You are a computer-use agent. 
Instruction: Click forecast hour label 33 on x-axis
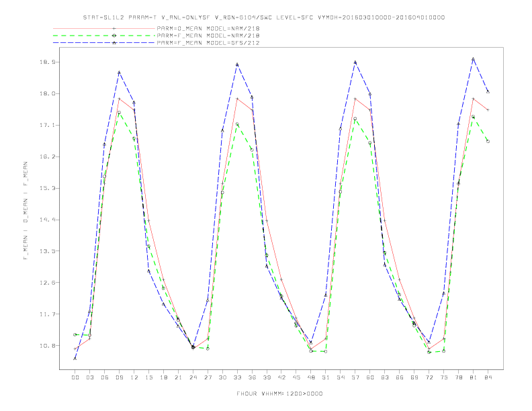pos(237,377)
